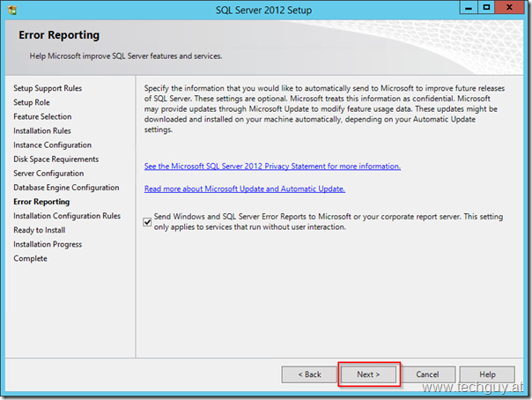
Task: Cancel the SQL Server setup
Action: tap(427, 374)
